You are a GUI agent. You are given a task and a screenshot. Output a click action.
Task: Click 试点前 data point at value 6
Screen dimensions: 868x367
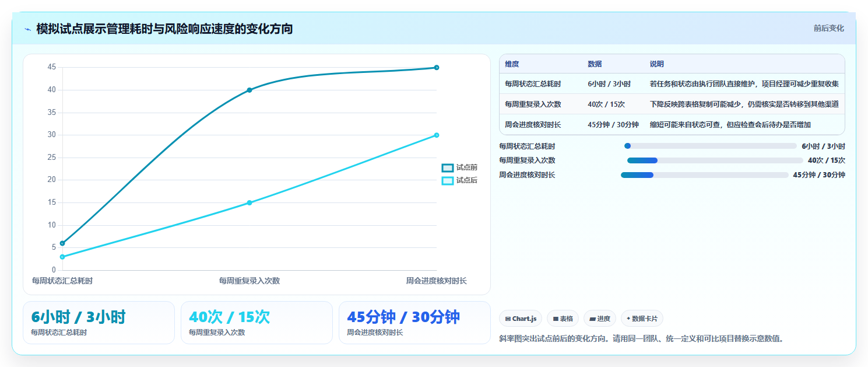62,243
